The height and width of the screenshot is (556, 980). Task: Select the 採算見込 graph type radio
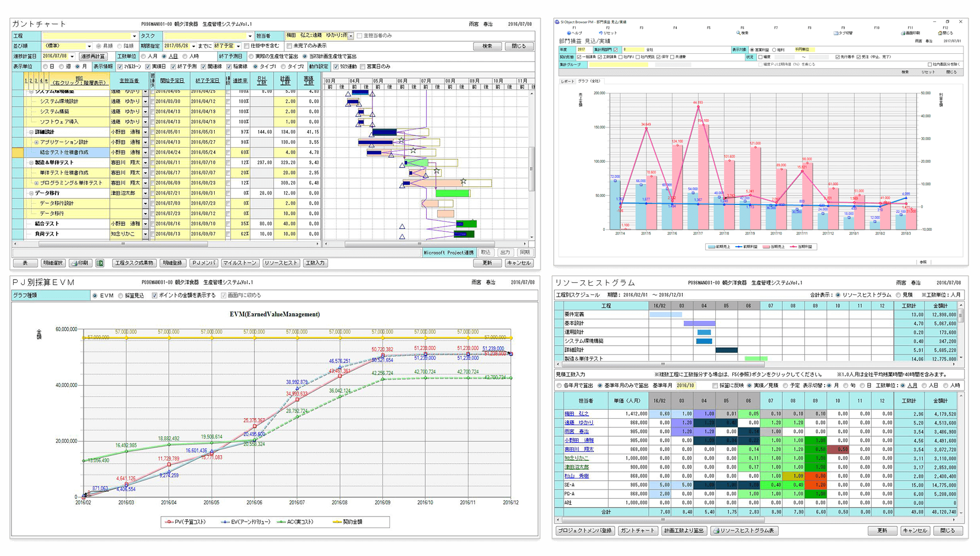120,296
